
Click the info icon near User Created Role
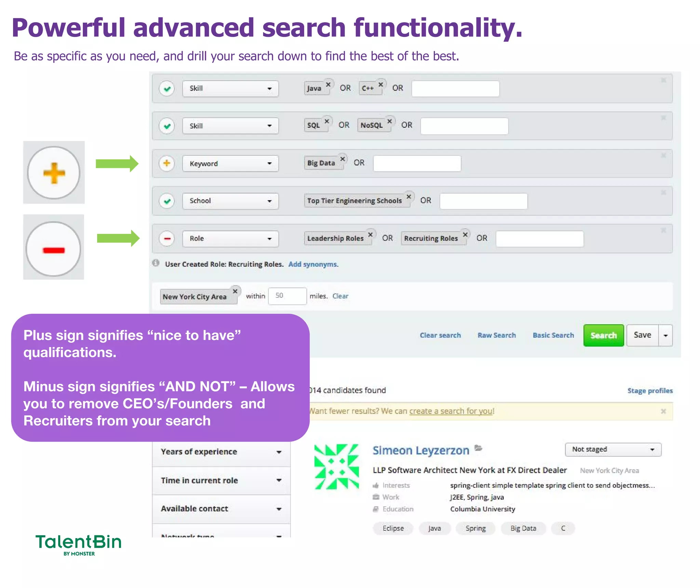[156, 263]
